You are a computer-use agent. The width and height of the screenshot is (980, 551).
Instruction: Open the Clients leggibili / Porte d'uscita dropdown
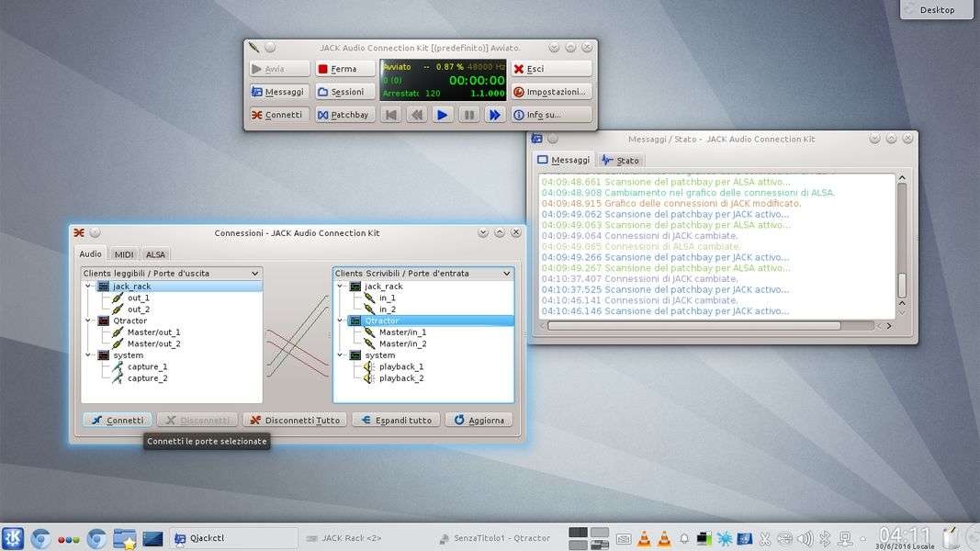(x=171, y=274)
